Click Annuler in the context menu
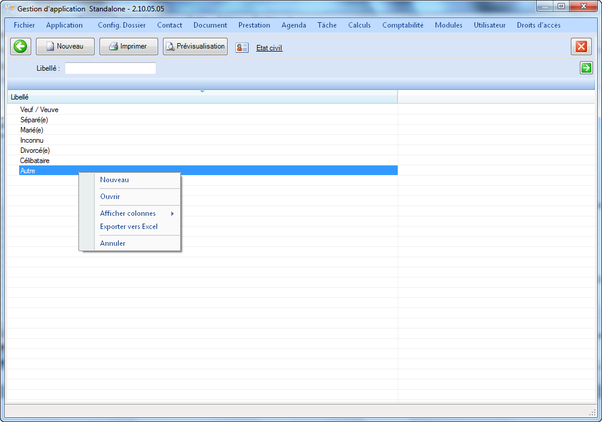Image resolution: width=602 pixels, height=422 pixels. 113,243
